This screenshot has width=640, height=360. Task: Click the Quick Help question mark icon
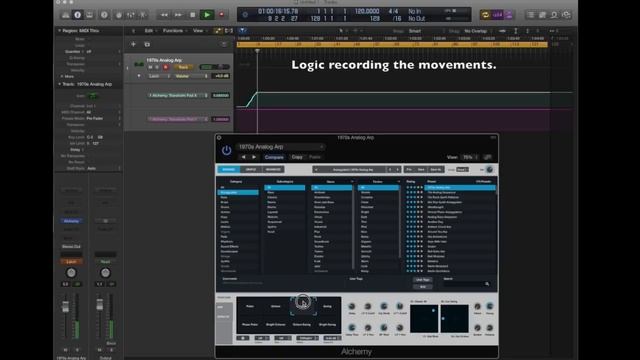pos(104,15)
